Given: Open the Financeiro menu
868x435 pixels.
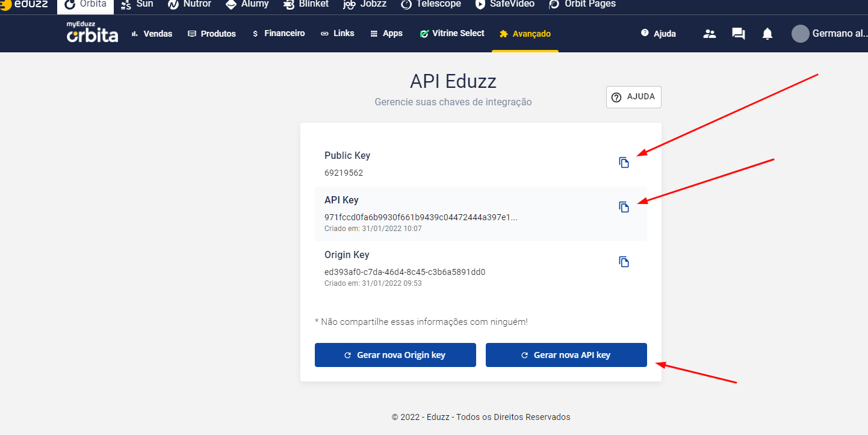Looking at the screenshot, I should (x=279, y=34).
